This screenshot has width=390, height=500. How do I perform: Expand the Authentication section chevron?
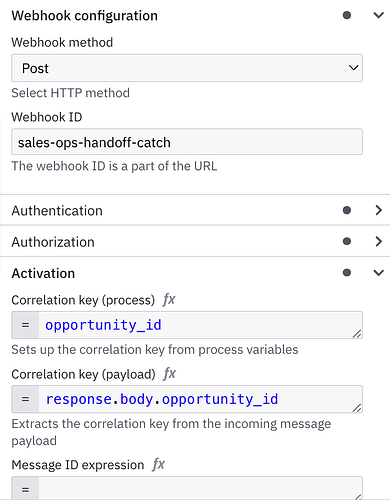click(x=378, y=210)
